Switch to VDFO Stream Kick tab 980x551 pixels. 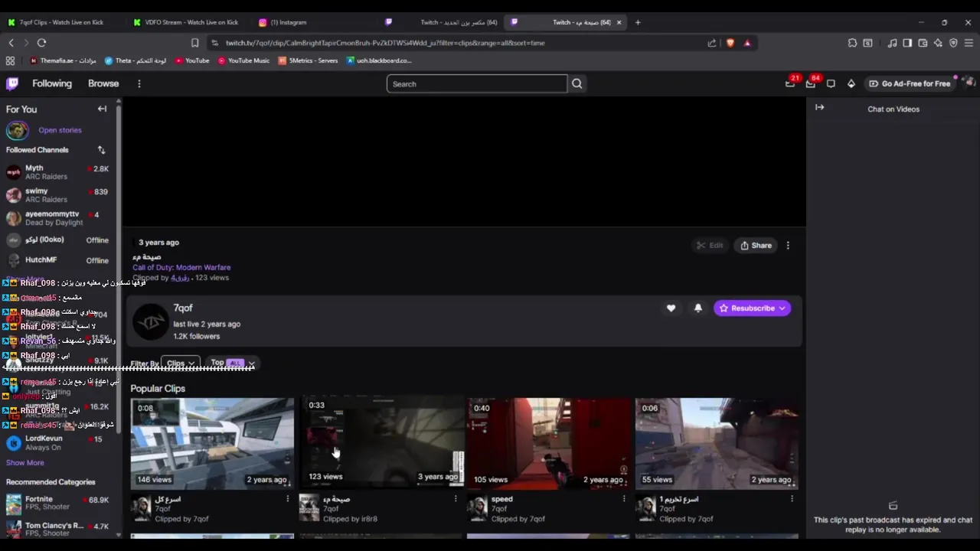185,22
